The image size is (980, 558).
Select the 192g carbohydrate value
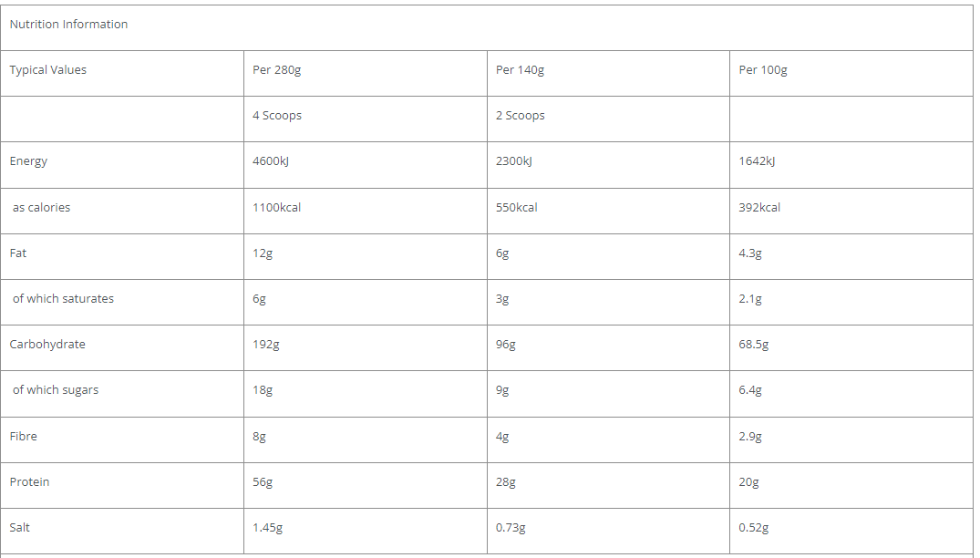(x=266, y=345)
